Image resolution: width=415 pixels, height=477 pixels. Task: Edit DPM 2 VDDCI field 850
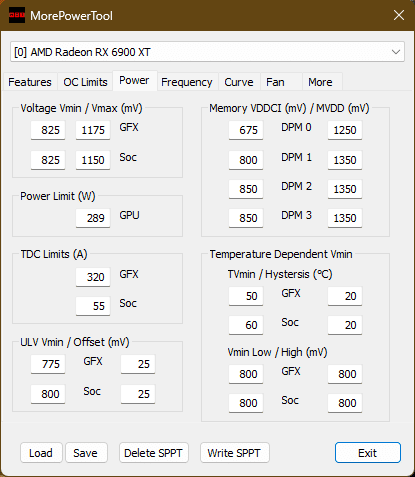pos(246,189)
